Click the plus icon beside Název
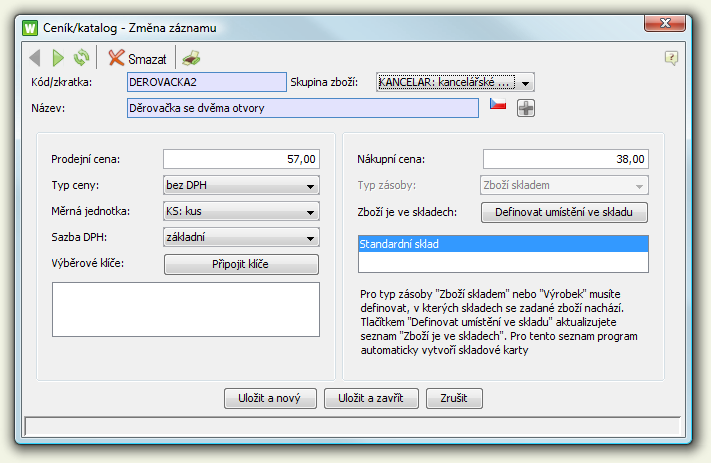This screenshot has height=463, width=711. [x=526, y=107]
